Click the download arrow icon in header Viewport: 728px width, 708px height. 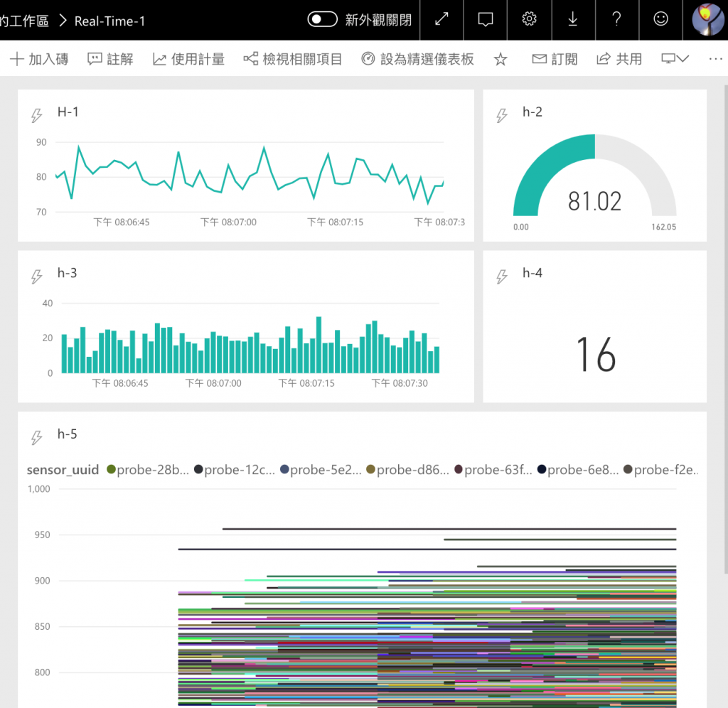(x=572, y=19)
